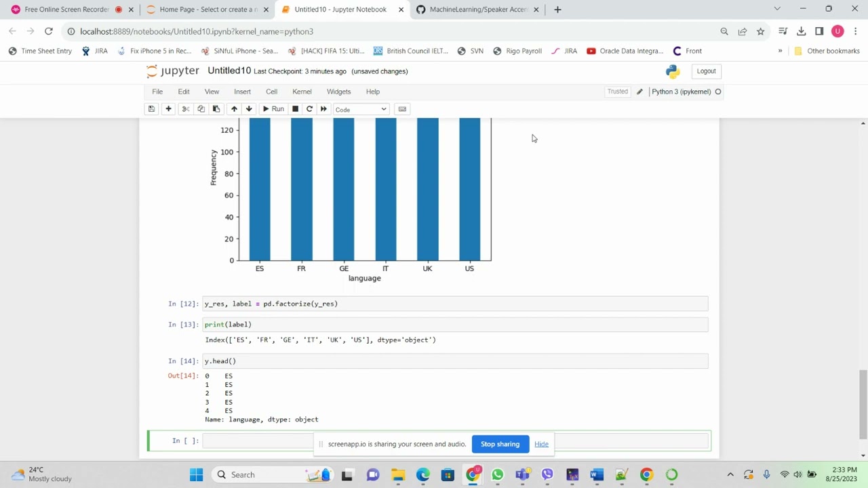Open Chrome profile avatar
Screen dimensions: 868x488
(x=837, y=31)
